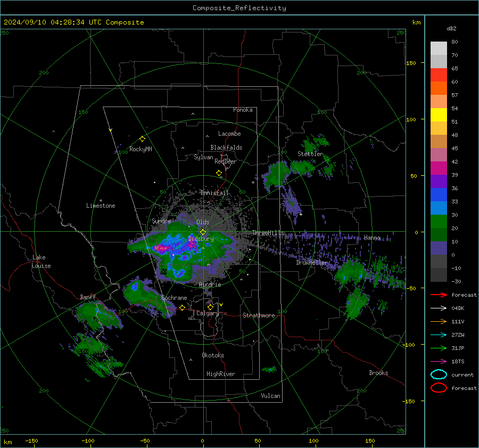Click the 18TS legend label

tap(458, 362)
